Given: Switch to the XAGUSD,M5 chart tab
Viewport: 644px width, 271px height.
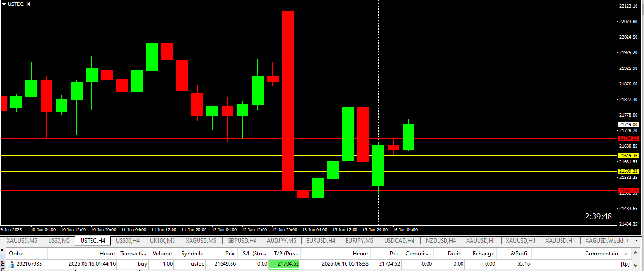Looking at the screenshot, I should [x=201, y=241].
